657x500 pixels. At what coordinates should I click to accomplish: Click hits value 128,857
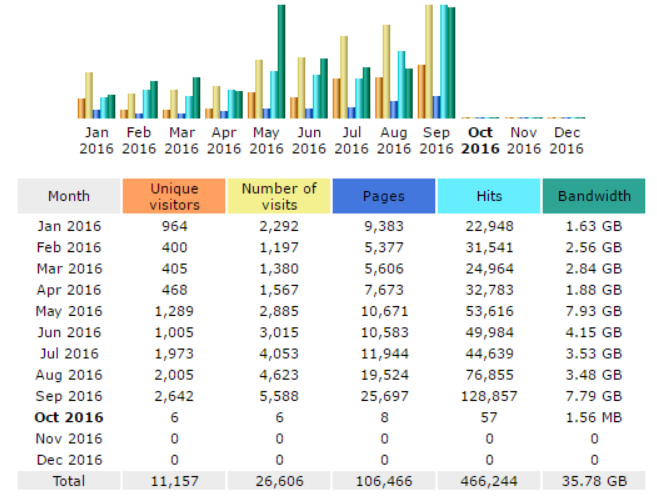pyautogui.click(x=489, y=396)
